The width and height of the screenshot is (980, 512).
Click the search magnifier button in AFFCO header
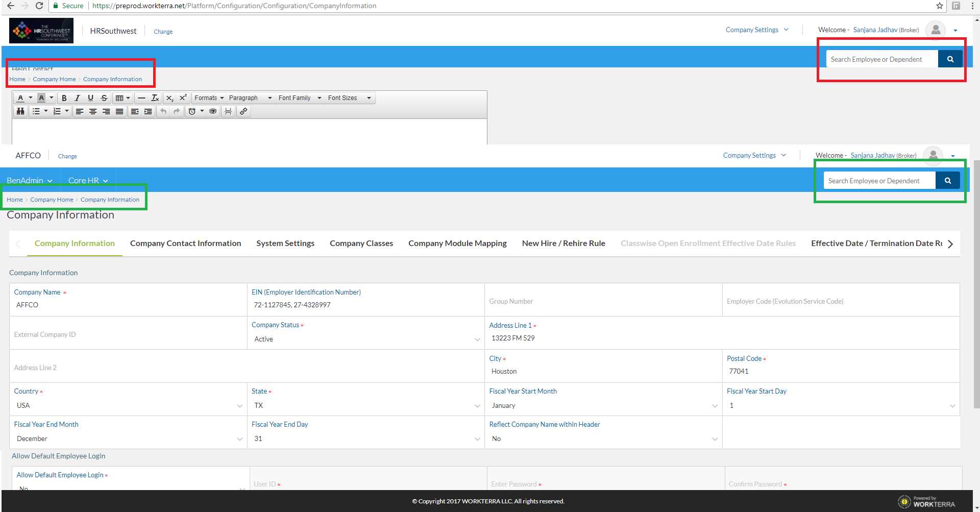pos(947,181)
